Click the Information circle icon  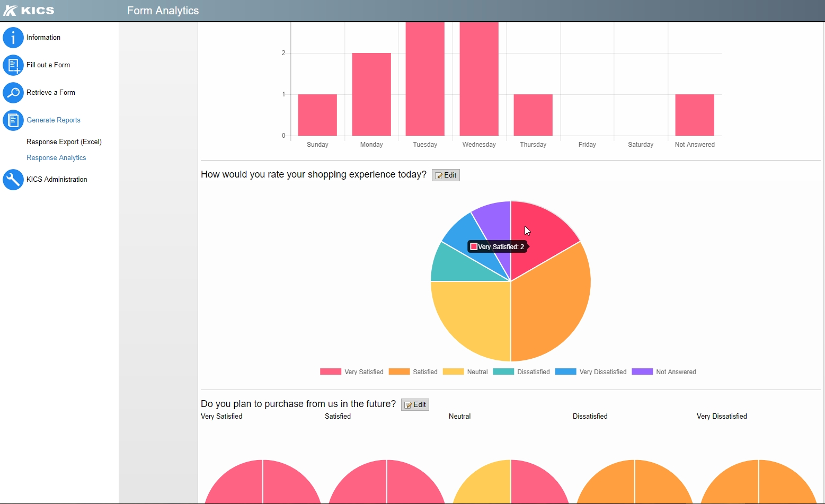pyautogui.click(x=13, y=38)
